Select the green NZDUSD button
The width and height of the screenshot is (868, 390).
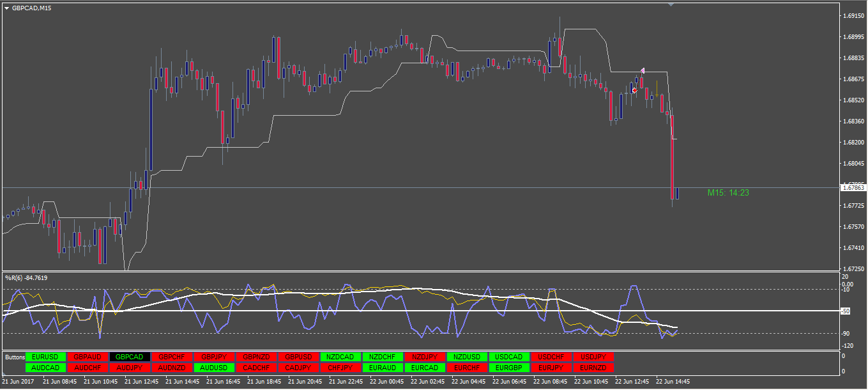pos(467,357)
